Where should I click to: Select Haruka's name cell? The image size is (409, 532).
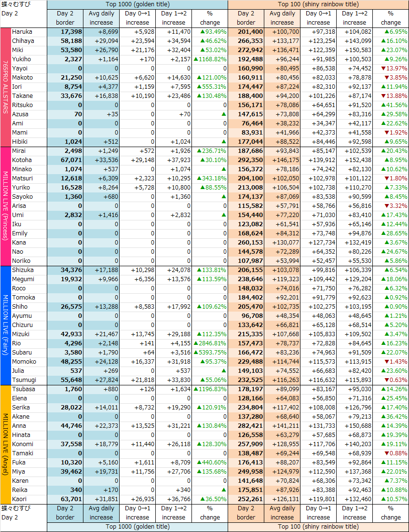[x=29, y=32]
